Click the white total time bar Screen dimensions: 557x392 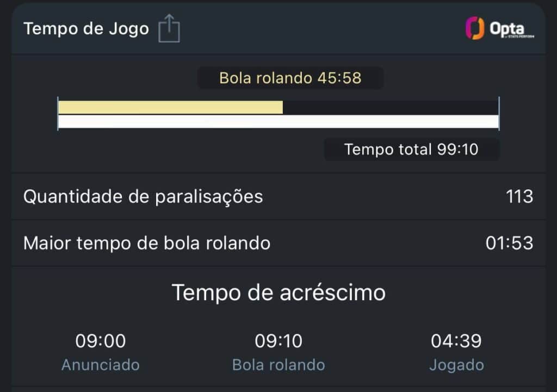coord(278,122)
